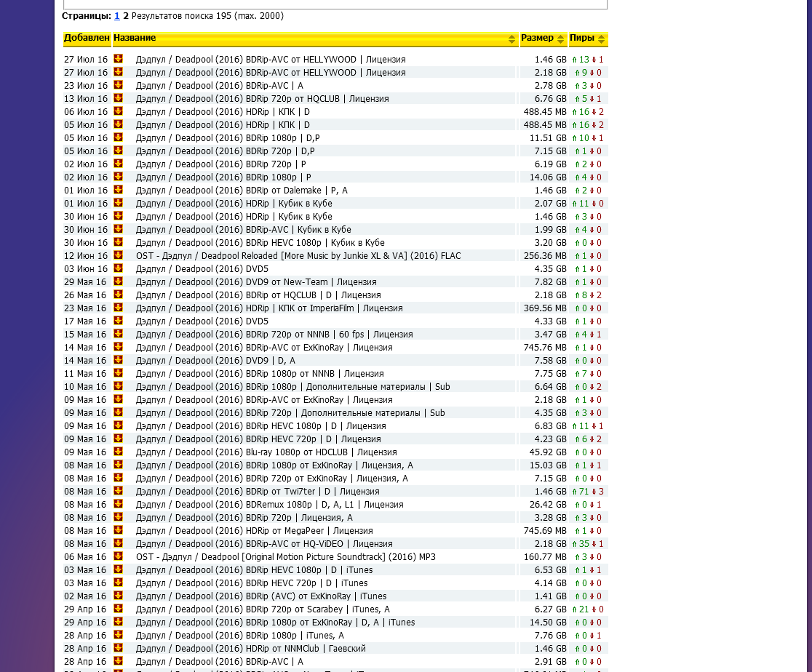Screen dimensions: 812x672
Task: Open Deadpool BDRip 1080p | P 14.06 GB title
Action: [223, 177]
